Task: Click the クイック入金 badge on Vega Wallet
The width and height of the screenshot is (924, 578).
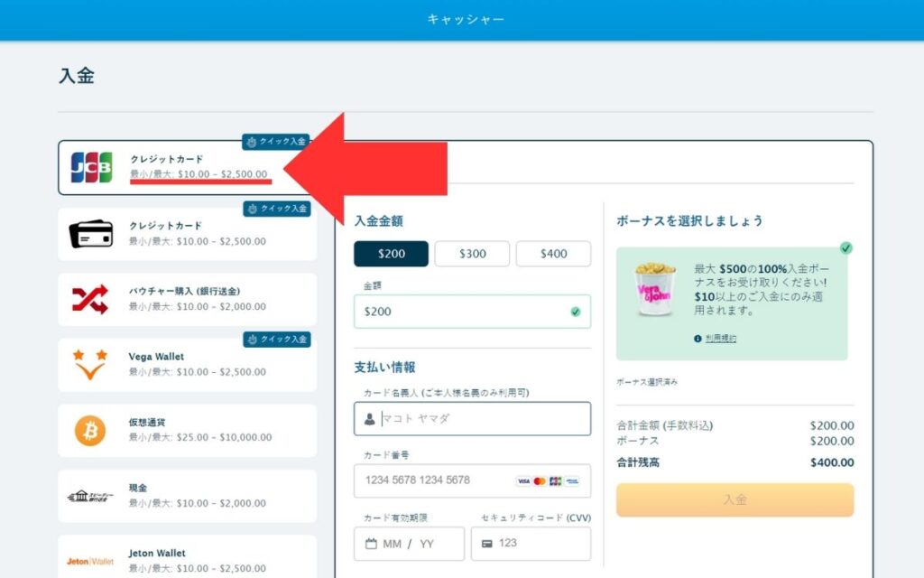Action: coord(276,340)
